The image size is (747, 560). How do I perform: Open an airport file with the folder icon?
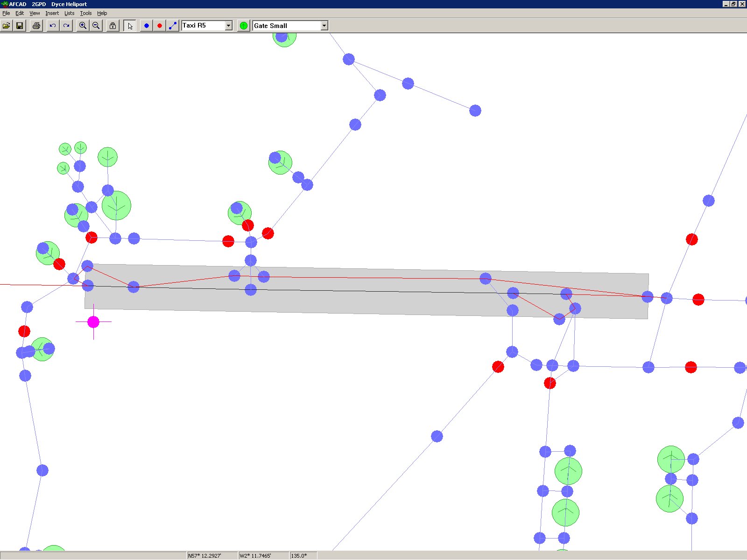(x=7, y=26)
